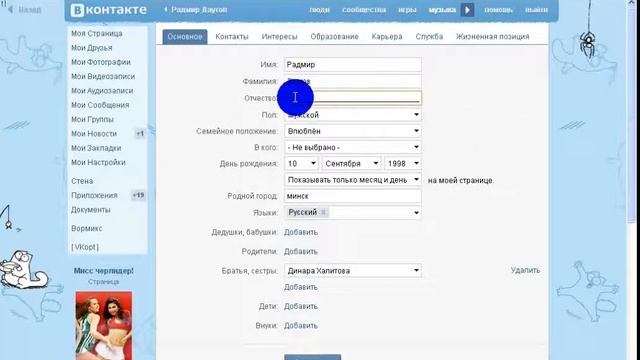Click the выйти logout link
Screen dimensions: 640x360
536,10
